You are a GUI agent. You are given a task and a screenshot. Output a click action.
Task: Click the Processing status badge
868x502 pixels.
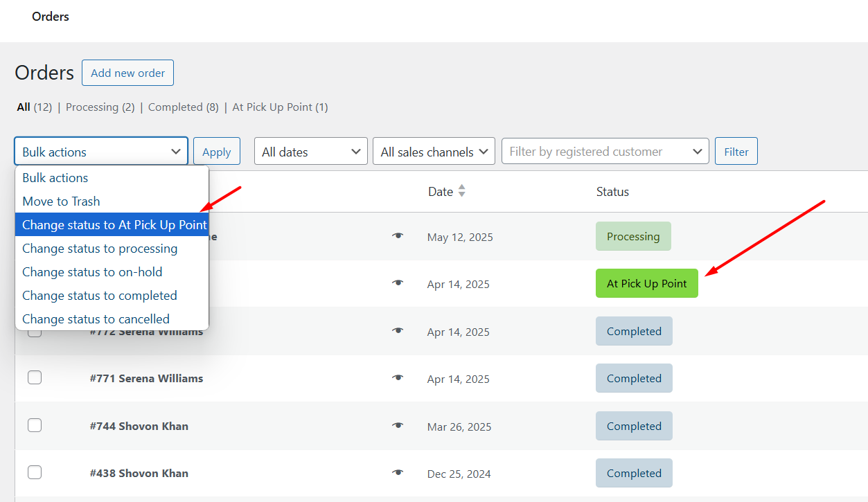click(633, 236)
